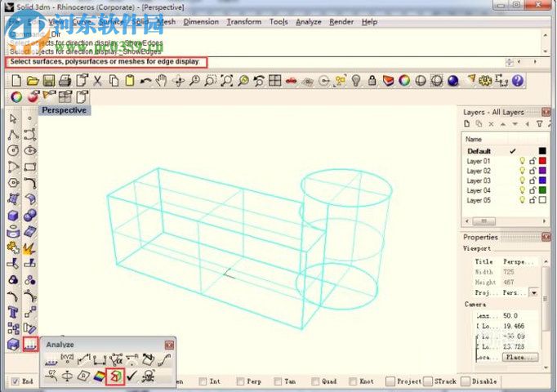Viewport: 557px width, 392px height.
Task: Click the Layers horizontal scrollbar thumb
Action: click(x=483, y=221)
